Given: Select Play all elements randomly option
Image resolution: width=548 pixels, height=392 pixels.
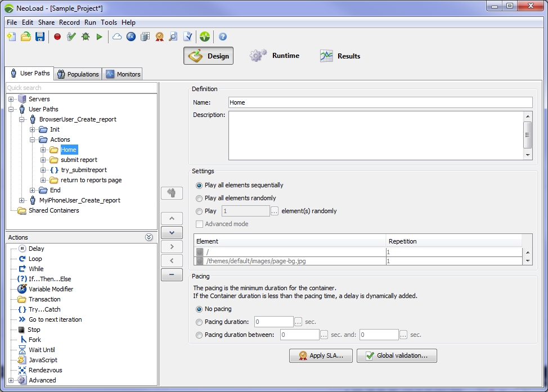Looking at the screenshot, I should (199, 198).
